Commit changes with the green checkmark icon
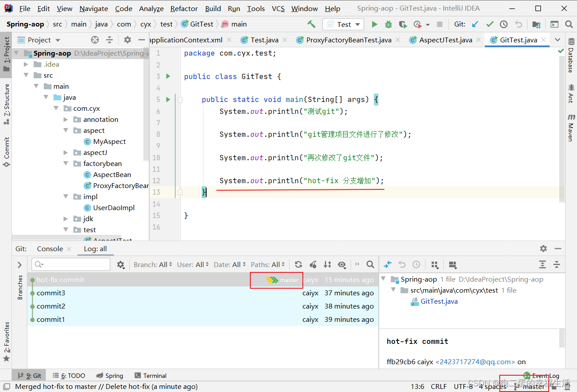577x392 pixels. click(x=490, y=24)
